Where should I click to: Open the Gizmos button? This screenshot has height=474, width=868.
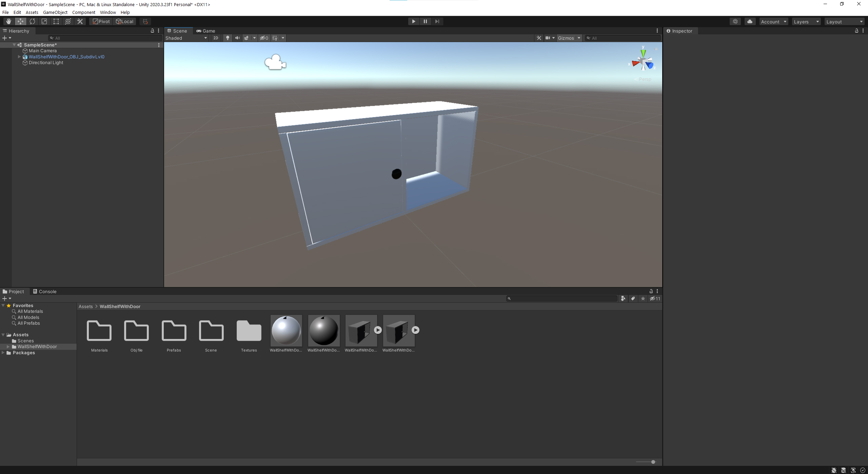click(566, 38)
